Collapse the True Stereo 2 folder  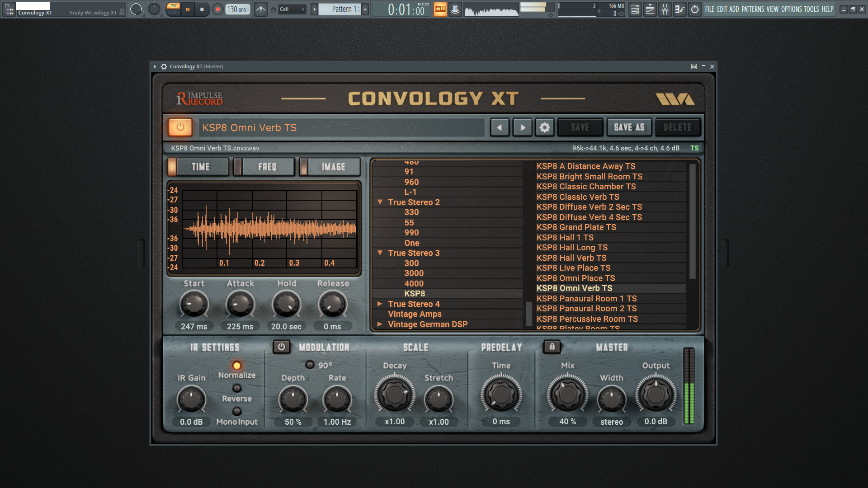coord(380,202)
